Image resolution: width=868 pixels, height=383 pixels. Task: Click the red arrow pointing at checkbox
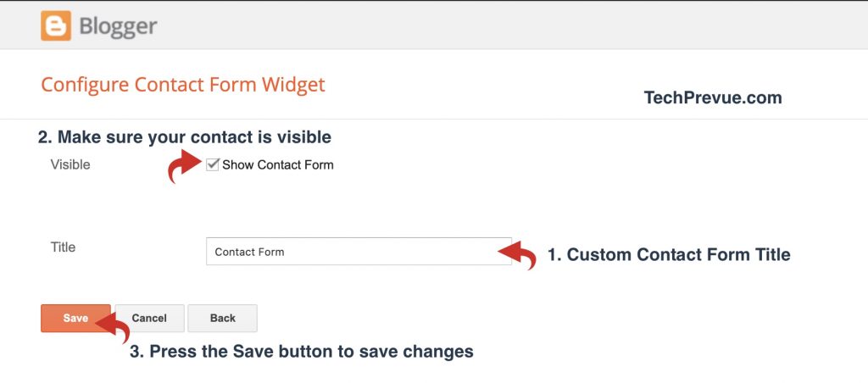(x=181, y=167)
